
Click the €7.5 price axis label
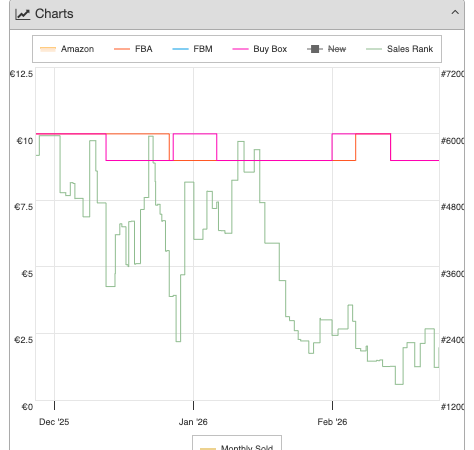(24, 207)
